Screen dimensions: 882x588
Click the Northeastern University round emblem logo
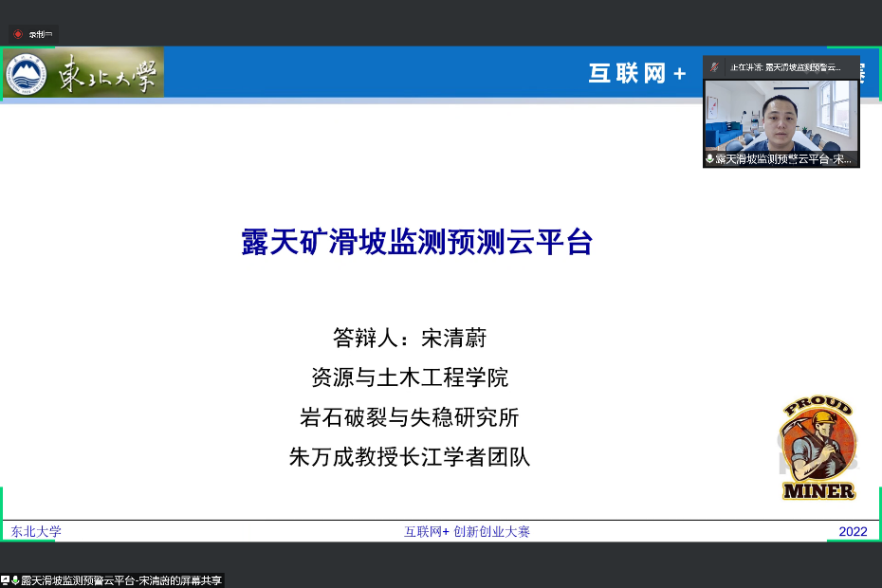(26, 74)
